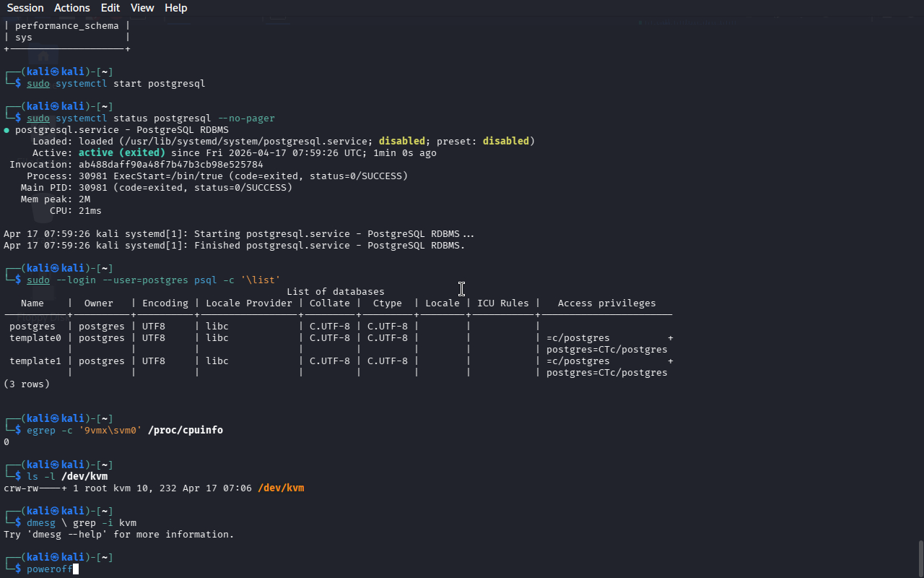The image size is (924, 578).
Task: Click the orange /dev/kvm path in ls output
Action: [281, 488]
